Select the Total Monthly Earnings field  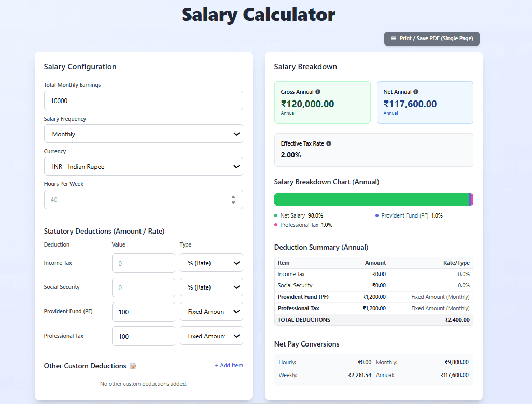click(144, 100)
